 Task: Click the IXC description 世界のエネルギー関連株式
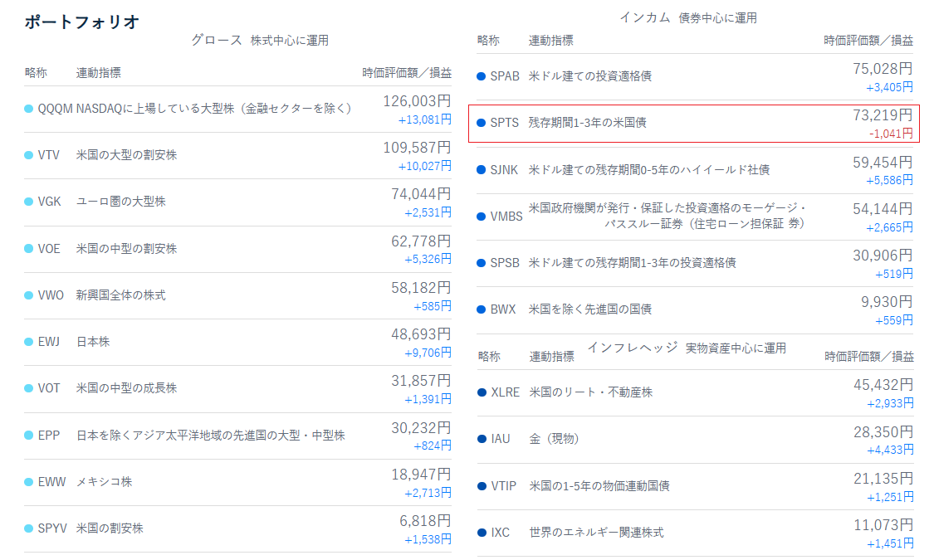[x=596, y=533]
